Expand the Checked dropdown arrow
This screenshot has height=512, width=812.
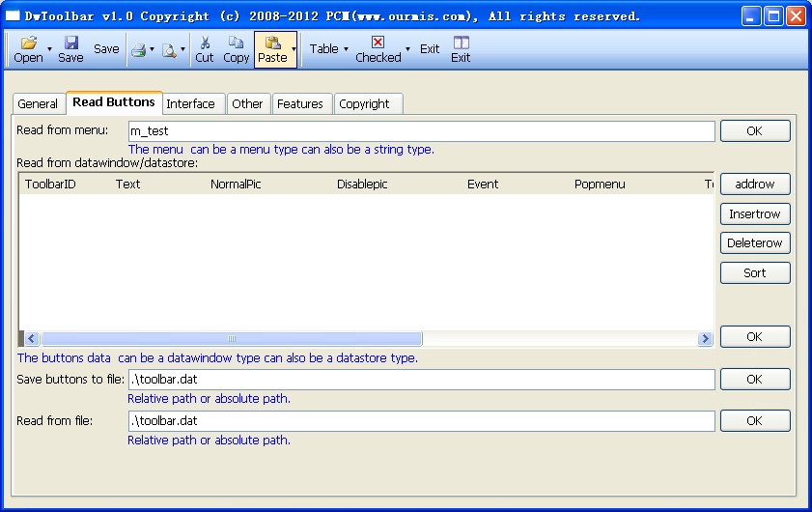pos(407,49)
